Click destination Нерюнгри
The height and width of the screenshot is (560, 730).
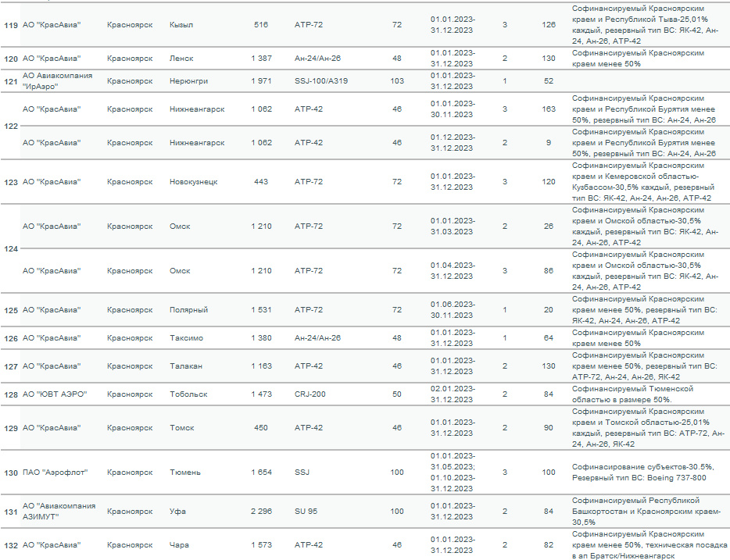pyautogui.click(x=188, y=81)
